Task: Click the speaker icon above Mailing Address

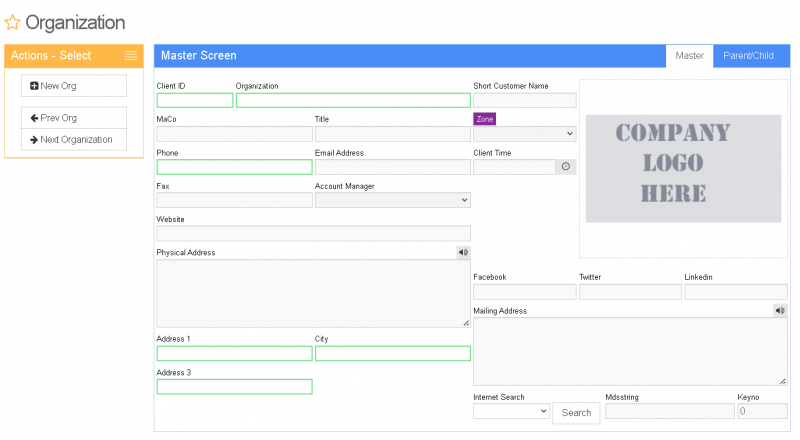Action: pyautogui.click(x=780, y=311)
